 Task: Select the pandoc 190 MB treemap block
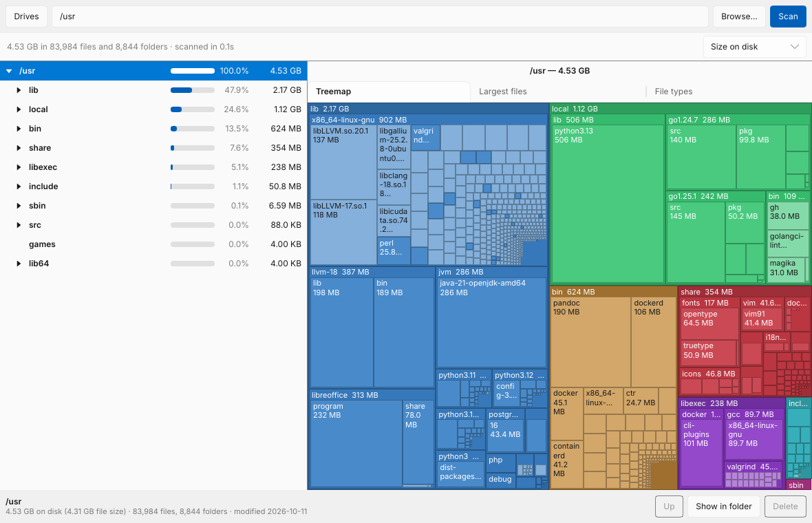click(590, 342)
